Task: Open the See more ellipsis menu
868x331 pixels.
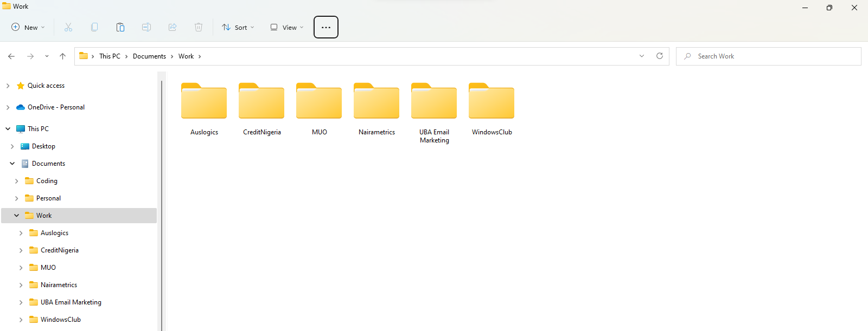Action: 326,27
